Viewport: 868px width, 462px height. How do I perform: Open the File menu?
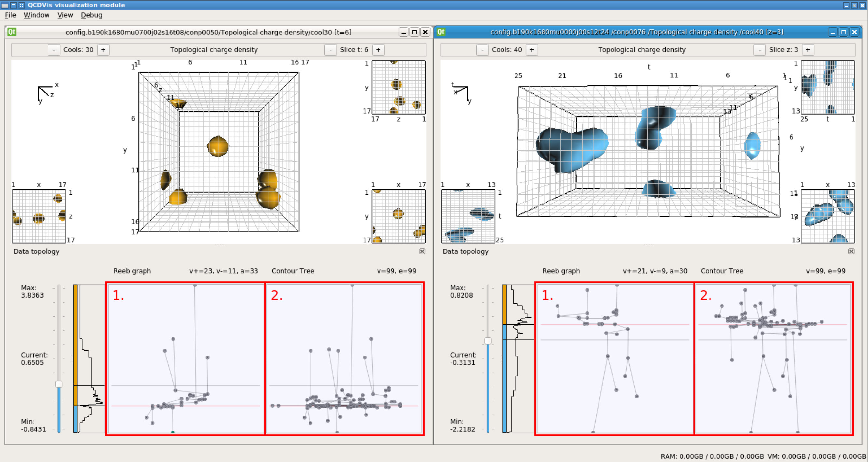click(10, 15)
